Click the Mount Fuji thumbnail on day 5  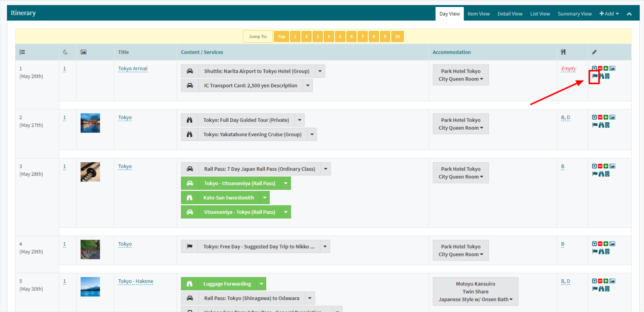[x=90, y=287]
